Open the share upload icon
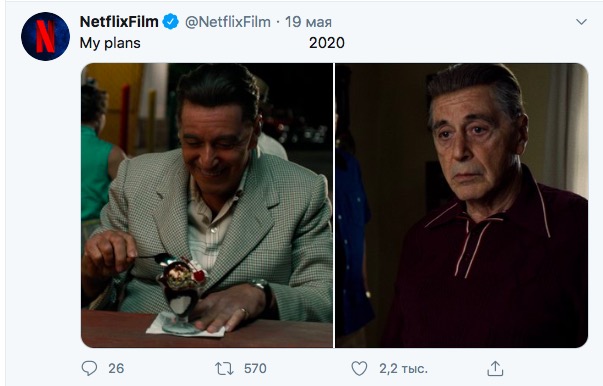The height and width of the screenshot is (386, 603). coord(495,368)
